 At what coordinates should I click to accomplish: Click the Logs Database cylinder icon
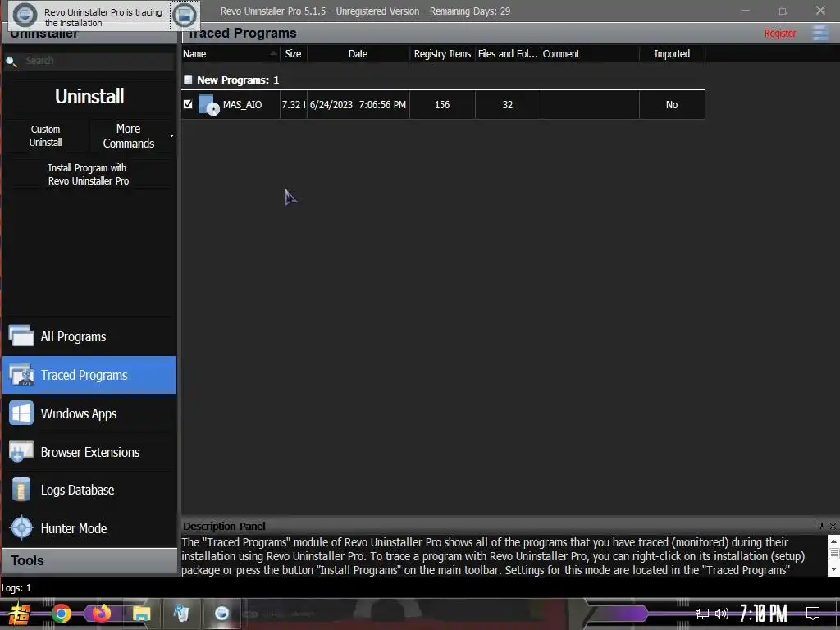click(x=21, y=490)
